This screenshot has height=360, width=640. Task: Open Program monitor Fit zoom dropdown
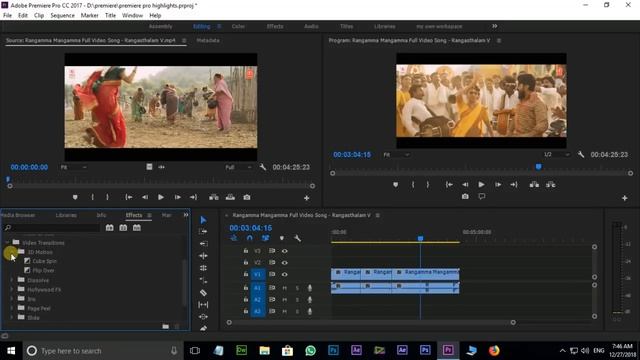(396, 155)
